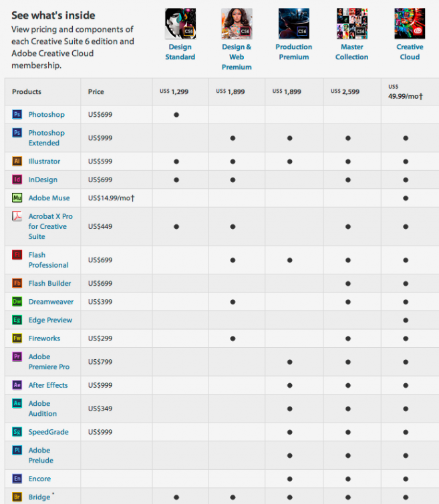This screenshot has height=504, width=439.
Task: Open the Design & Web Premium box image
Action: pos(237,23)
